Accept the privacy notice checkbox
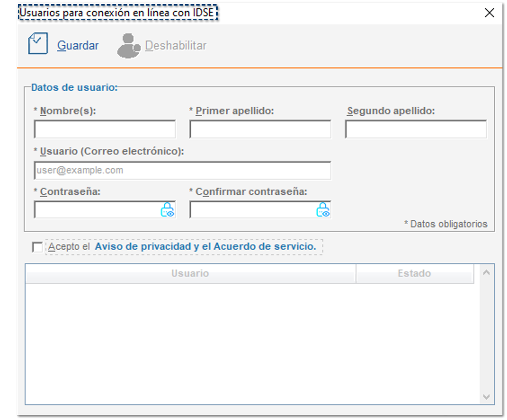507x420 pixels. click(x=37, y=247)
